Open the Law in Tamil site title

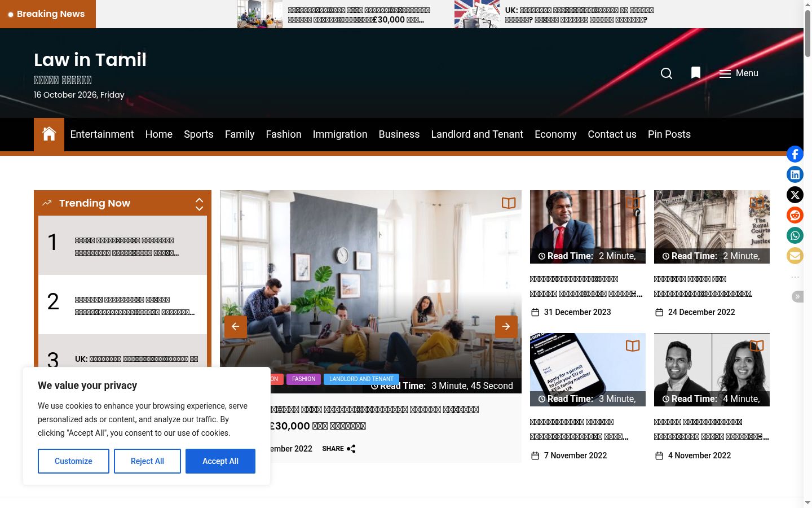pos(90,60)
